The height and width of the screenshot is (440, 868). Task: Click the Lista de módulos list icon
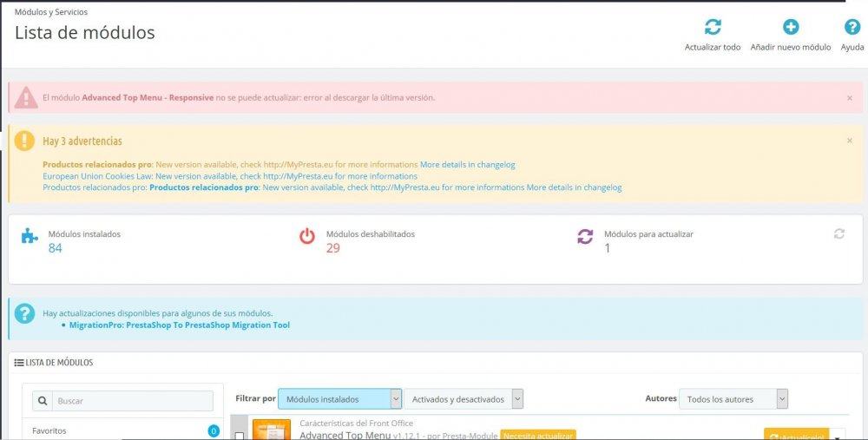click(19, 363)
